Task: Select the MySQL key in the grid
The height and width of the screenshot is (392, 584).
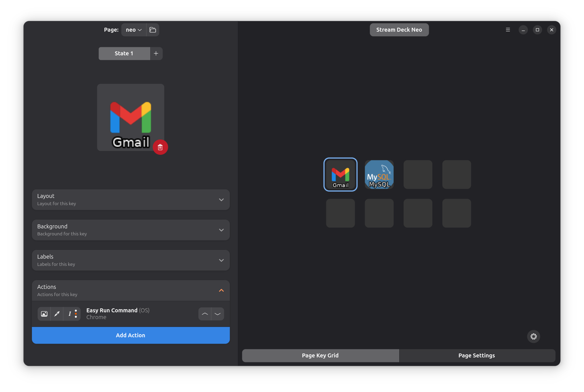Action: click(x=379, y=175)
